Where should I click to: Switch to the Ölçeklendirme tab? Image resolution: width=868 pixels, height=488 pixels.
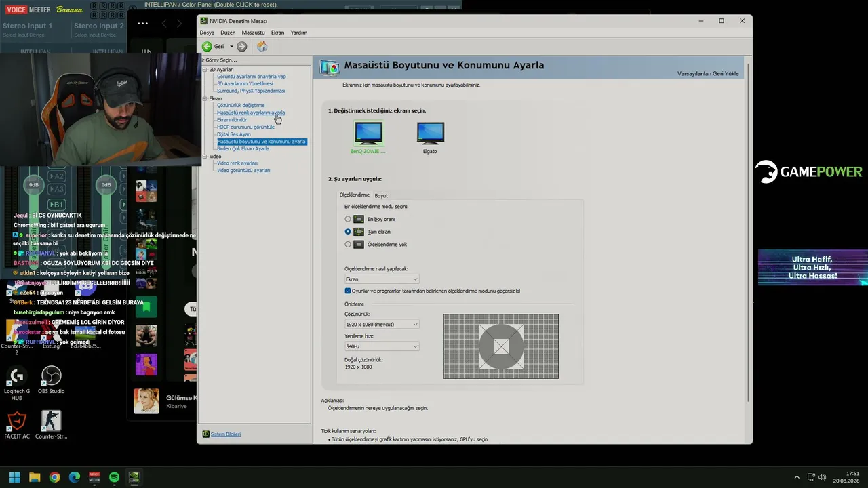355,195
